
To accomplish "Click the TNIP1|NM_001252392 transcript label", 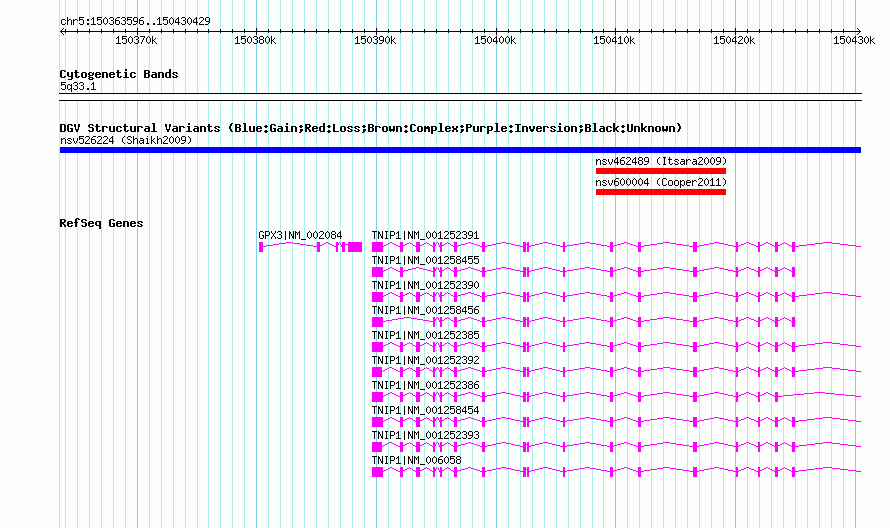I will 426,360.
